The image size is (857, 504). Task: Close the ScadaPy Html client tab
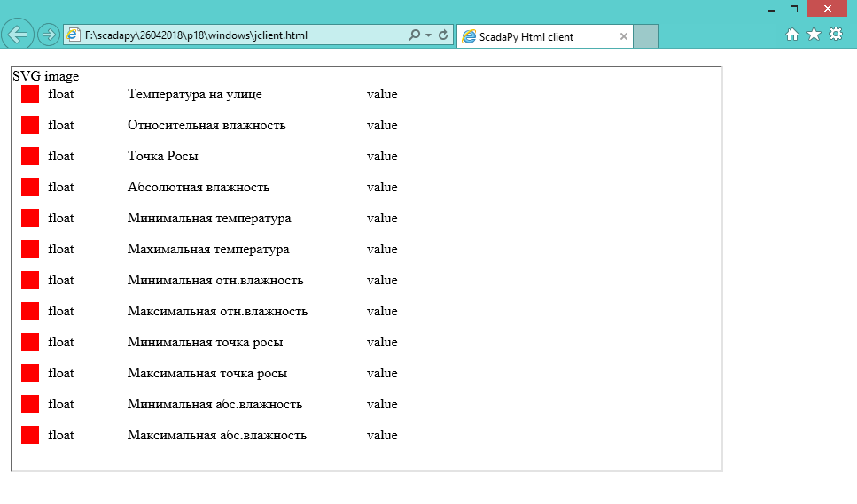click(x=624, y=36)
